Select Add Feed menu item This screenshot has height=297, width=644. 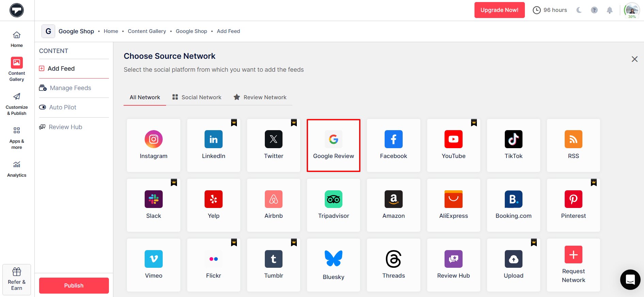(74, 69)
